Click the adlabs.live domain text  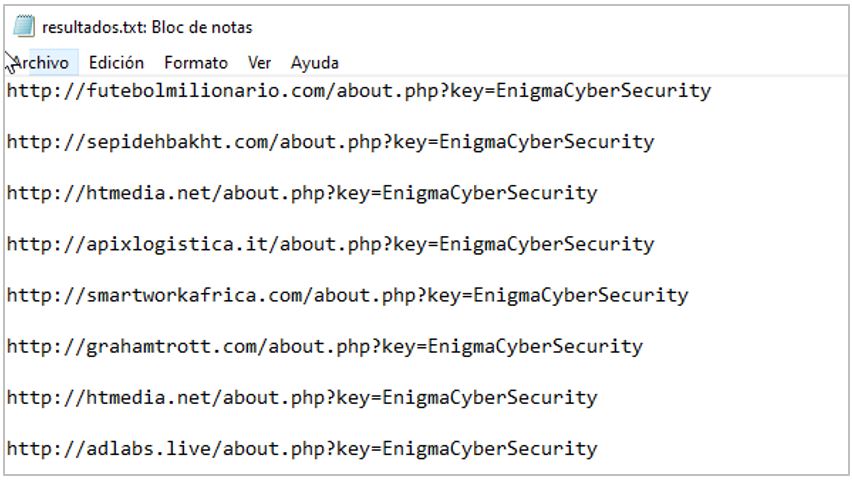pos(148,448)
